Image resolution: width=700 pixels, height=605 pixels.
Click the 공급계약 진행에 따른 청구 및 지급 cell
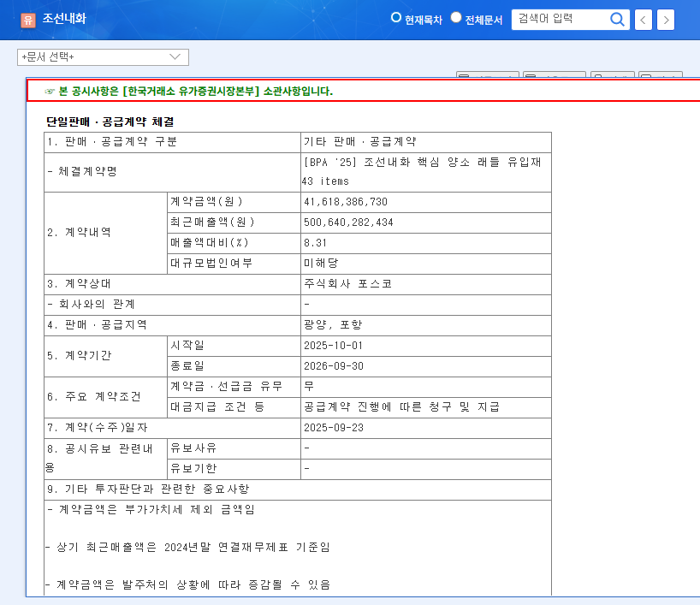[x=426, y=407]
